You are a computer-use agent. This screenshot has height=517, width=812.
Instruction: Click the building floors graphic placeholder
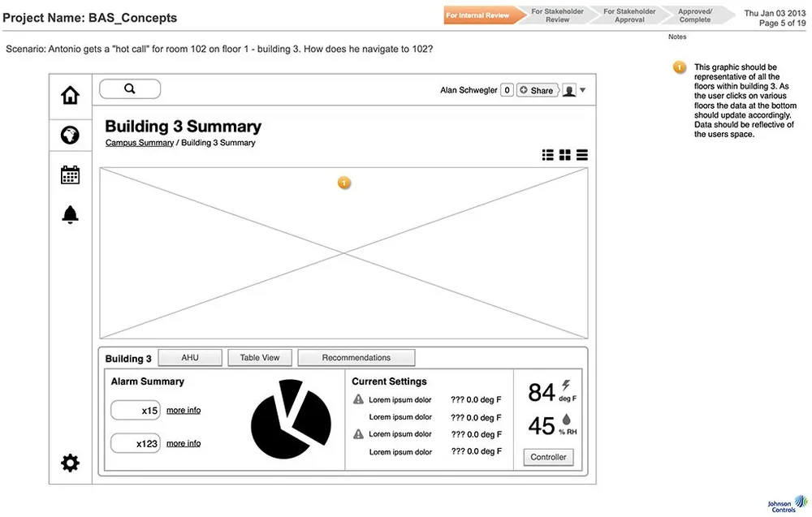pos(343,253)
